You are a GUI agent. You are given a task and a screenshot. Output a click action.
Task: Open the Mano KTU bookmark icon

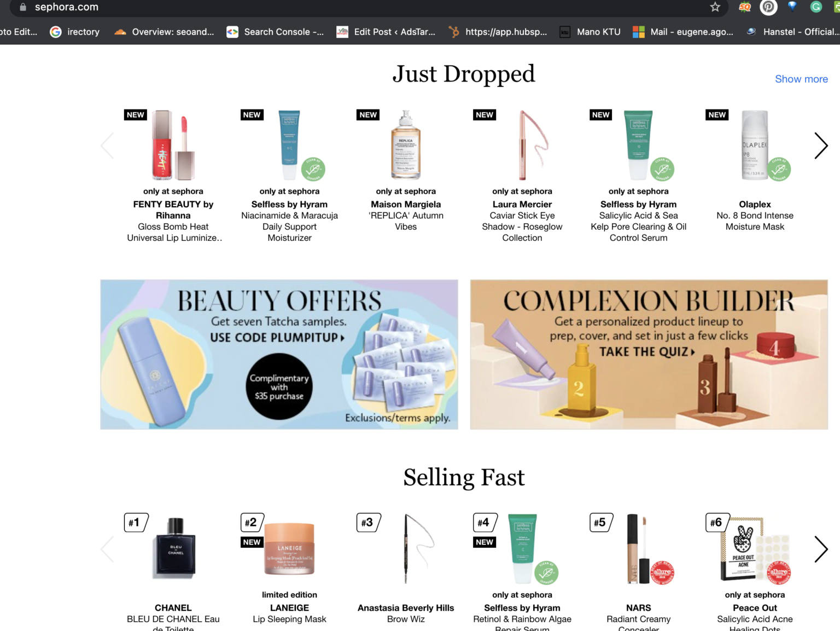pos(564,32)
